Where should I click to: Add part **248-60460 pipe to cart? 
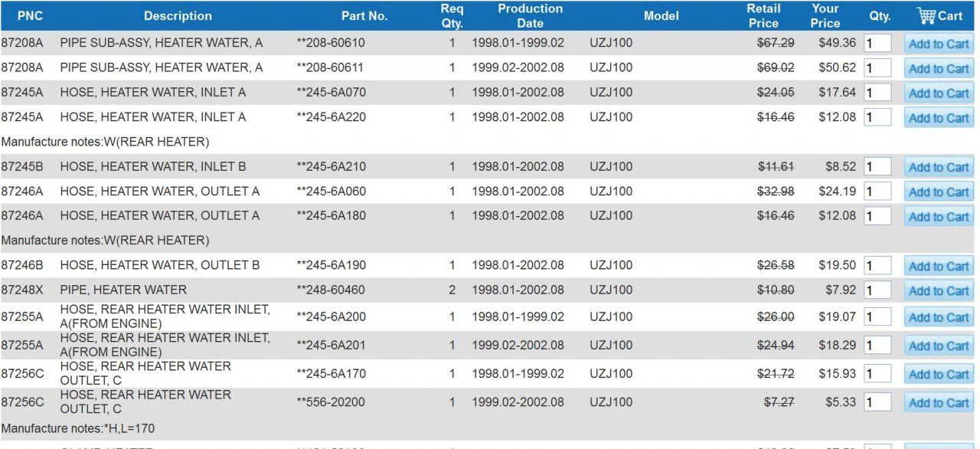coord(939,290)
